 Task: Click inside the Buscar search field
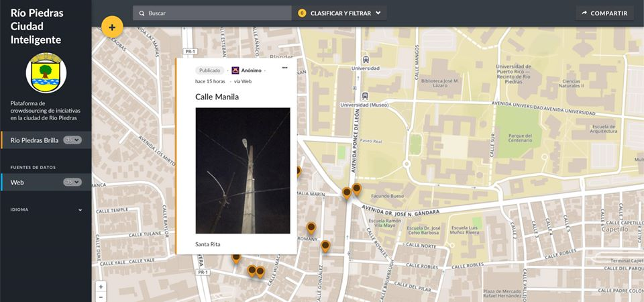(212, 13)
